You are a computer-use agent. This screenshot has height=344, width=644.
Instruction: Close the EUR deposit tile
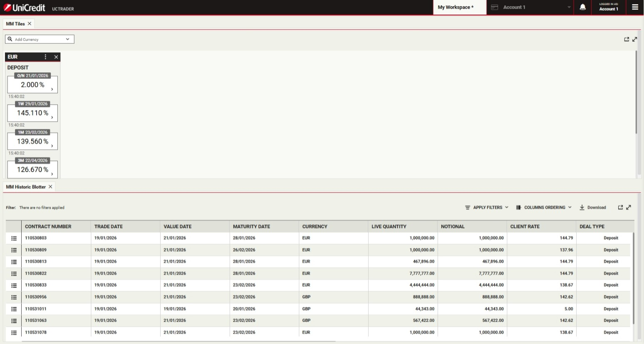[x=56, y=57]
